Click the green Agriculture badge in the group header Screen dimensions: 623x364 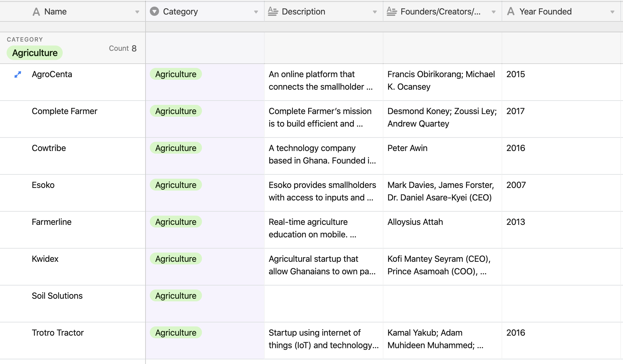[x=34, y=52]
